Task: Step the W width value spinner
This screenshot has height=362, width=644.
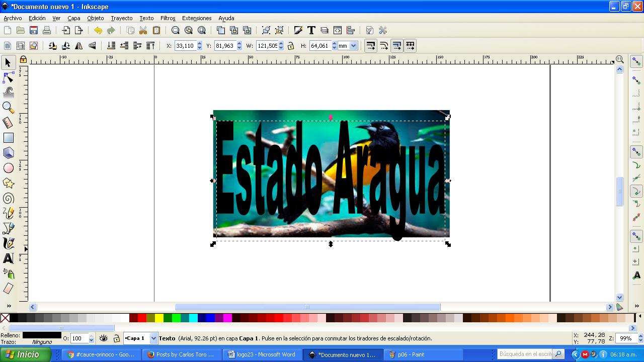Action: click(281, 46)
